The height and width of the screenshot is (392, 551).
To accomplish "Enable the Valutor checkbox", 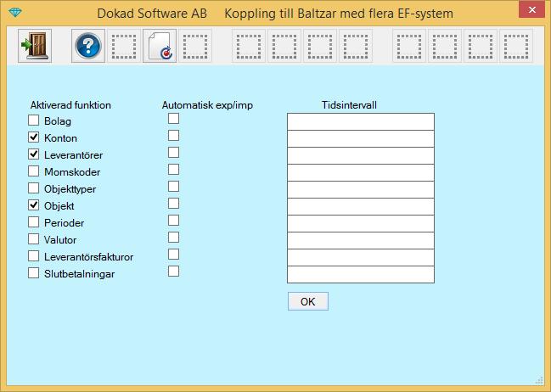I will coord(33,239).
